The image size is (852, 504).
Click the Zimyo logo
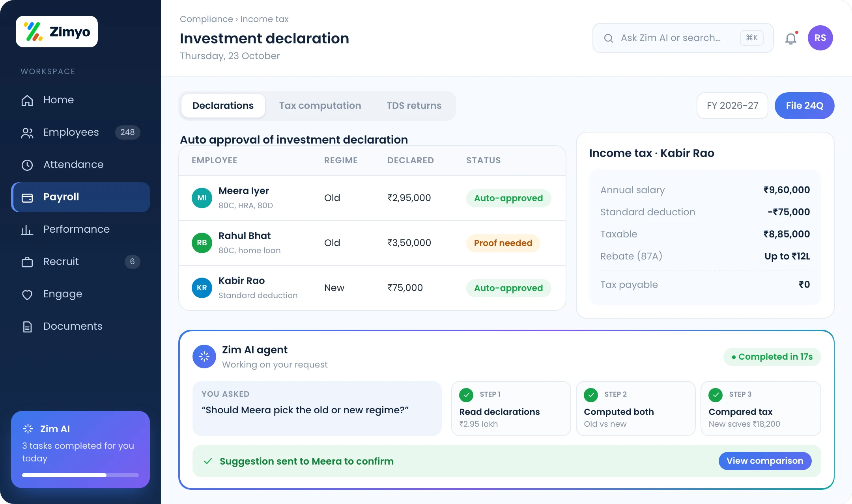coord(57,32)
